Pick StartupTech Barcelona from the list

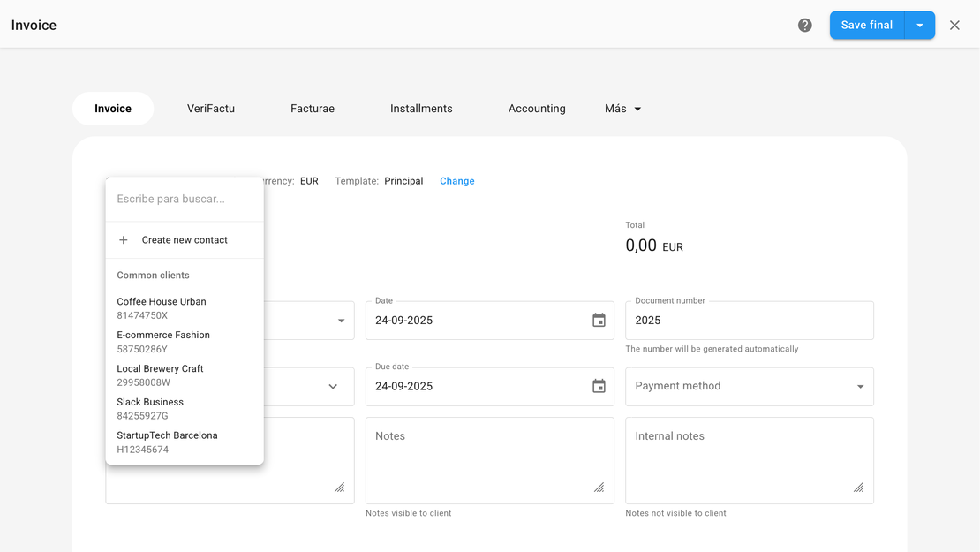pos(167,442)
